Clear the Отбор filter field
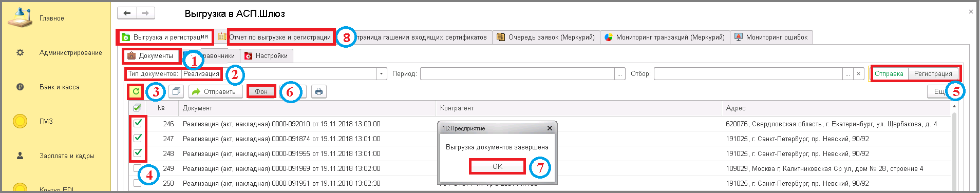This screenshot has width=980, height=193. click(x=858, y=74)
